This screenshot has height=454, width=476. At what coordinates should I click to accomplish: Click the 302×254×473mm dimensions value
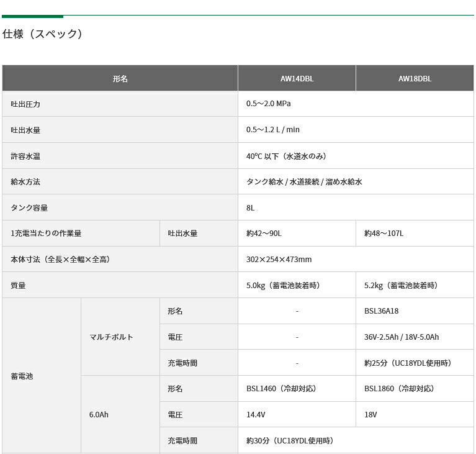click(x=279, y=260)
